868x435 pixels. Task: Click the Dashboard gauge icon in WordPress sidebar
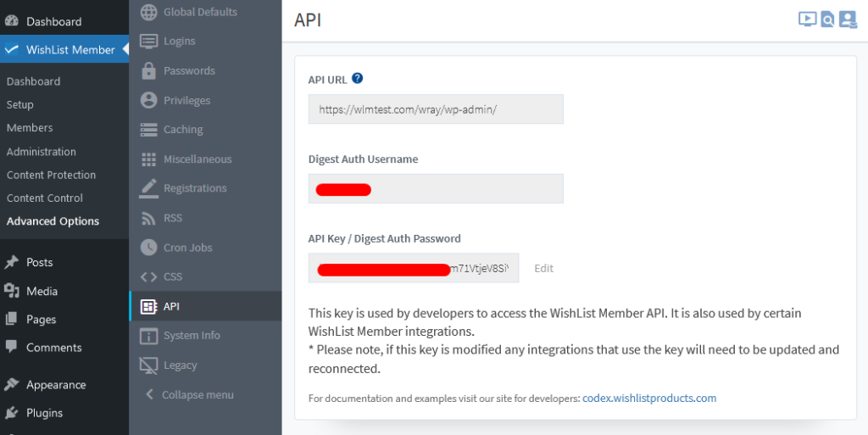click(12, 21)
